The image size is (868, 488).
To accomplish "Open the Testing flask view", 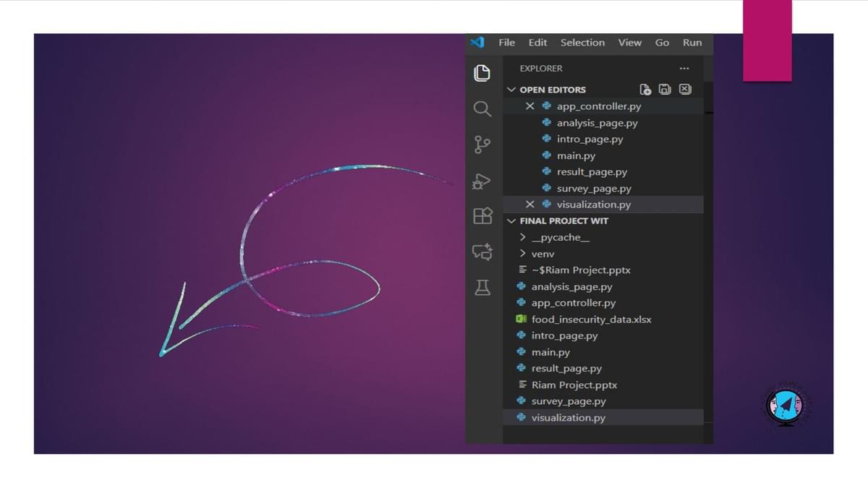I will point(482,287).
